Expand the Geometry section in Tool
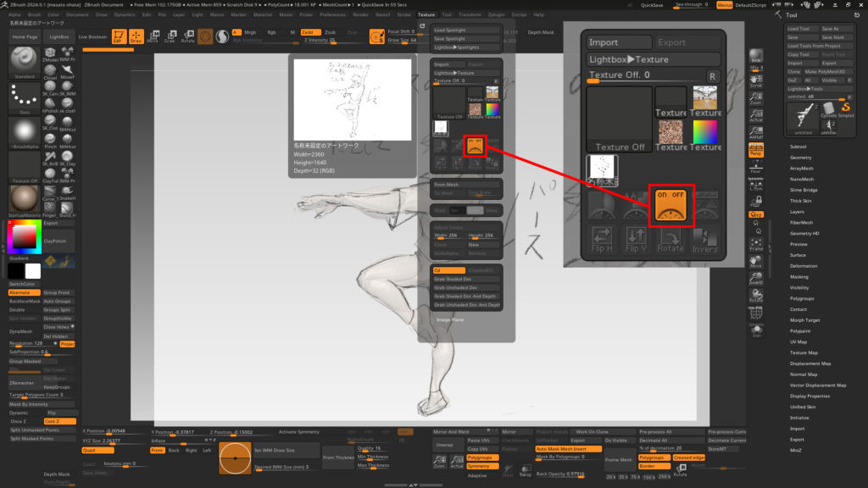The image size is (868, 488). click(x=801, y=158)
